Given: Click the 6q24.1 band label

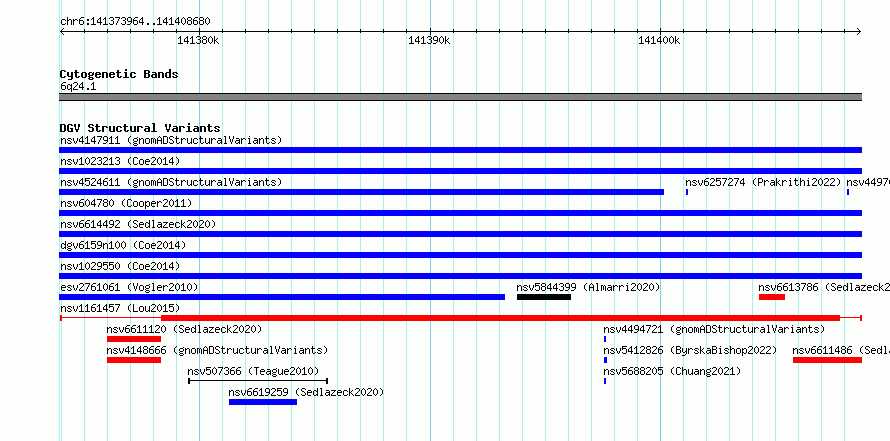Looking at the screenshot, I should click(78, 87).
